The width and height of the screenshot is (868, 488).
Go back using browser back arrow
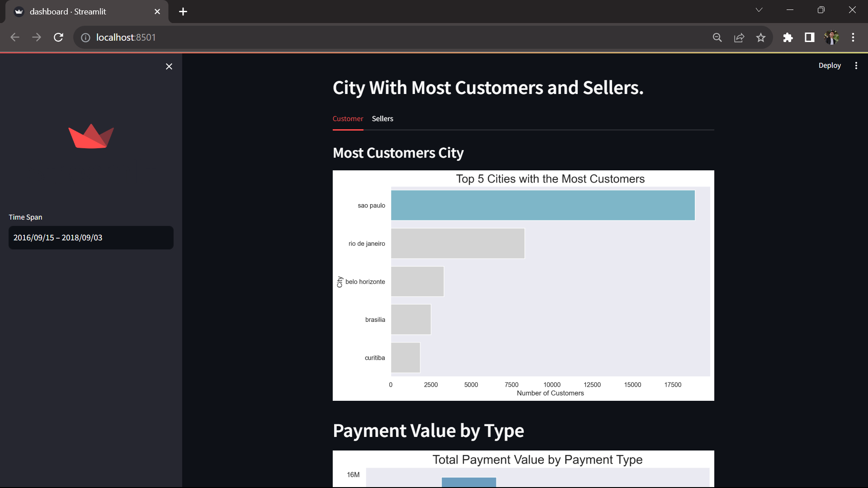pyautogui.click(x=15, y=38)
